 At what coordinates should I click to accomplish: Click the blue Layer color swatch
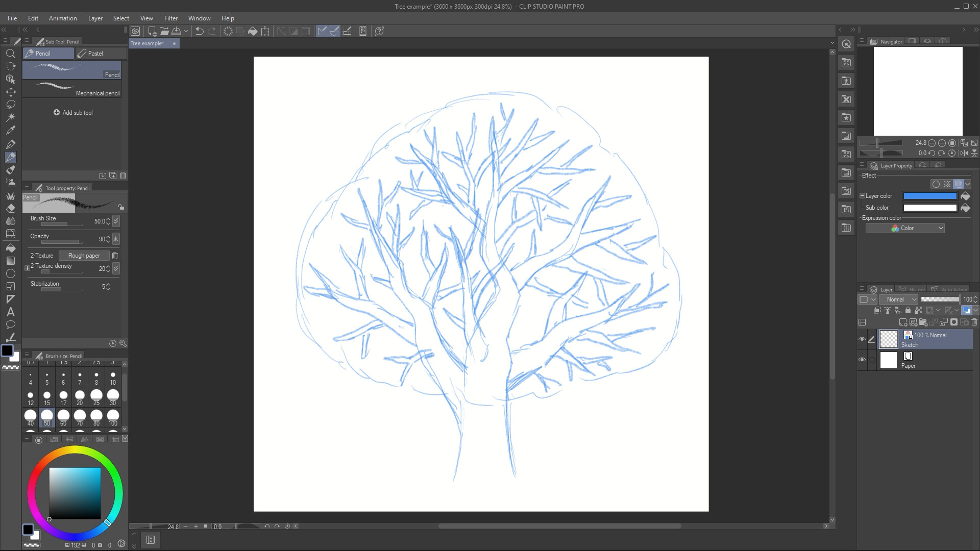(x=929, y=196)
